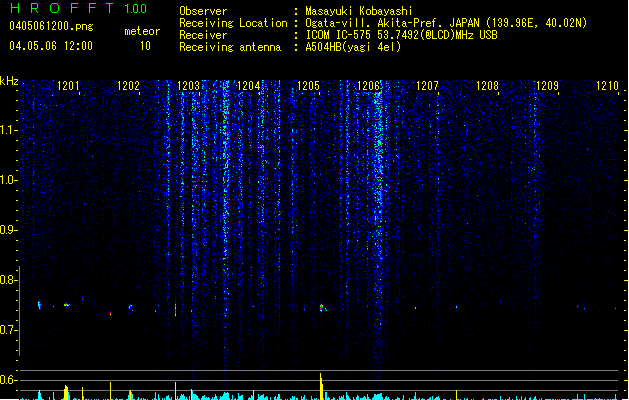Click time marker 1210
Image resolution: width=629 pixels, height=400 pixels.
[607, 86]
